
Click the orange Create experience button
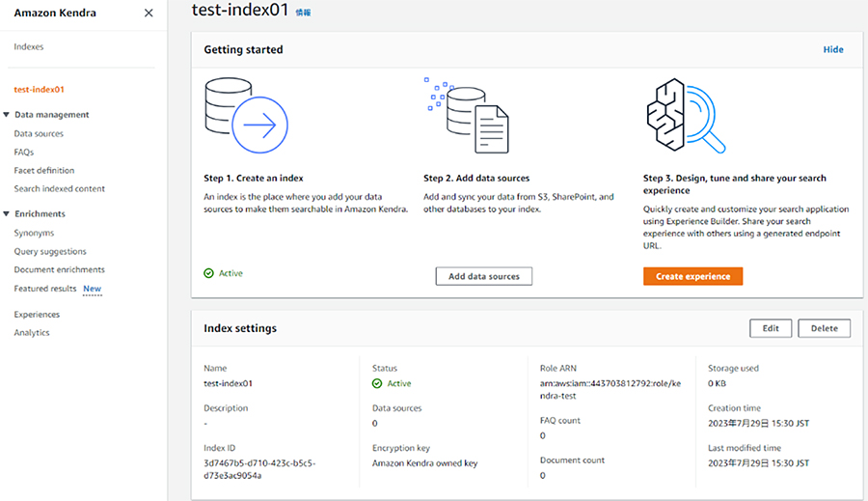693,276
